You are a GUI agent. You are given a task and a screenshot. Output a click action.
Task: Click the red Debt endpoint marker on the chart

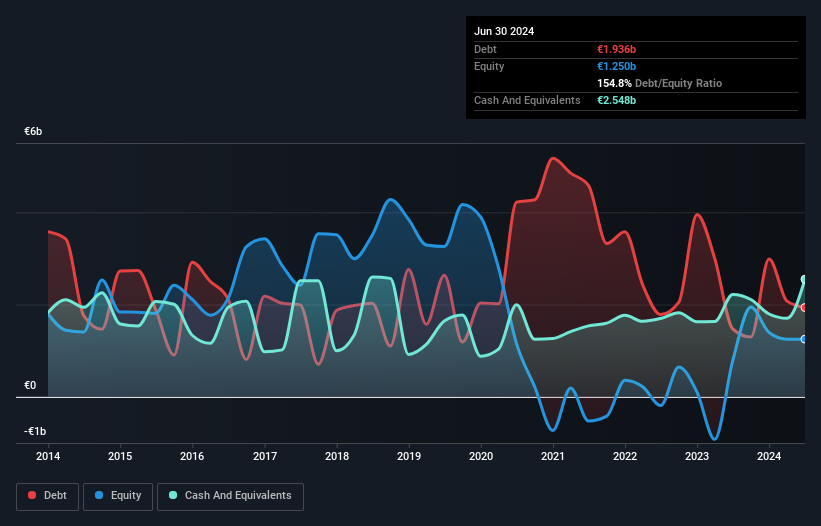tap(804, 307)
